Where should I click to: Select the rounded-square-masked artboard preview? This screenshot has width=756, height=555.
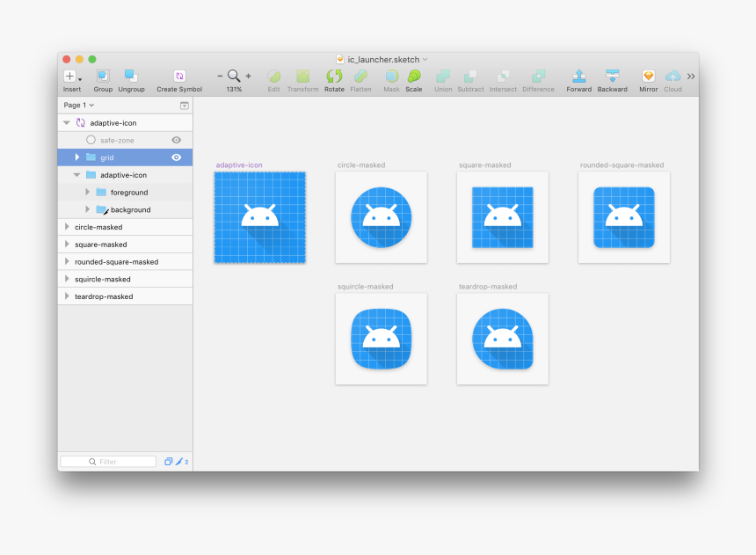(x=624, y=217)
